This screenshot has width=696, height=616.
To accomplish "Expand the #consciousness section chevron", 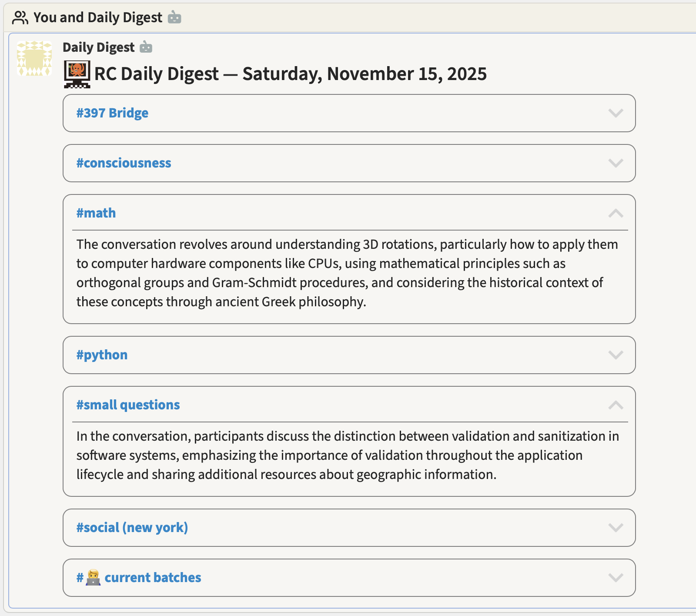I will click(x=616, y=163).
